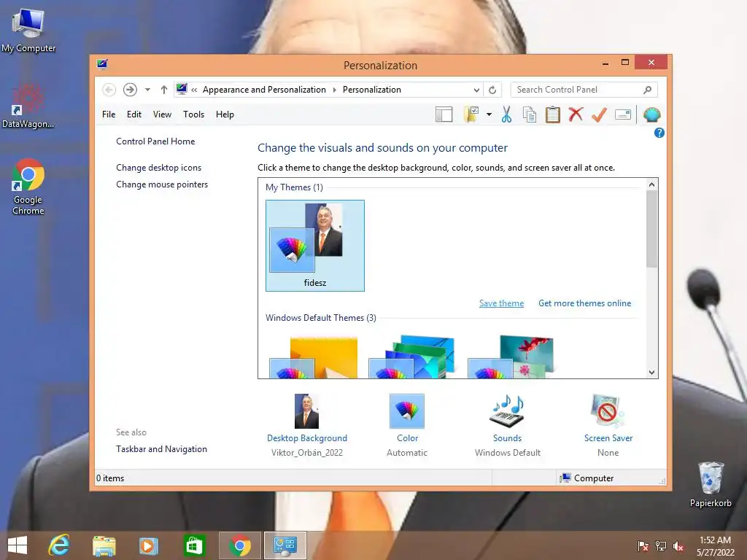Click the Search Control Panel field
747x560 pixels.
pos(584,90)
